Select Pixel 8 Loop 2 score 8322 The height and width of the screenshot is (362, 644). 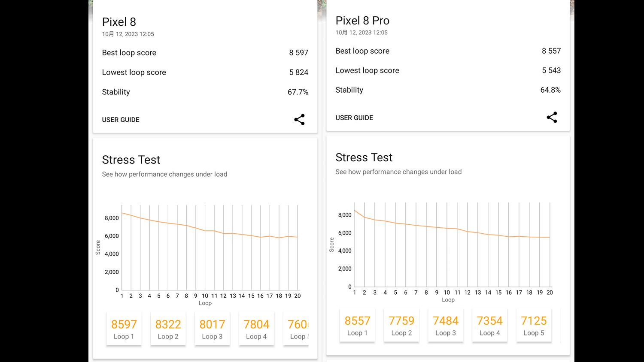[168, 329]
